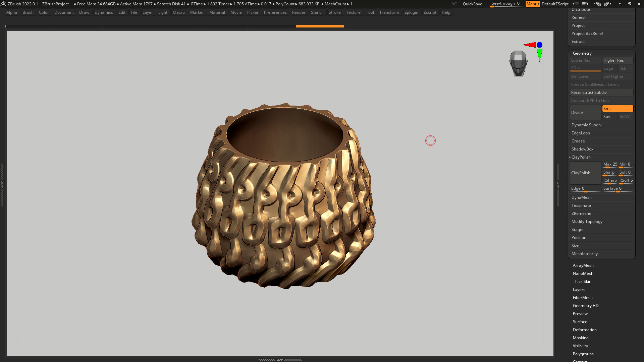Open the Transform menu
Image resolution: width=644 pixels, height=362 pixels.
pos(389,12)
